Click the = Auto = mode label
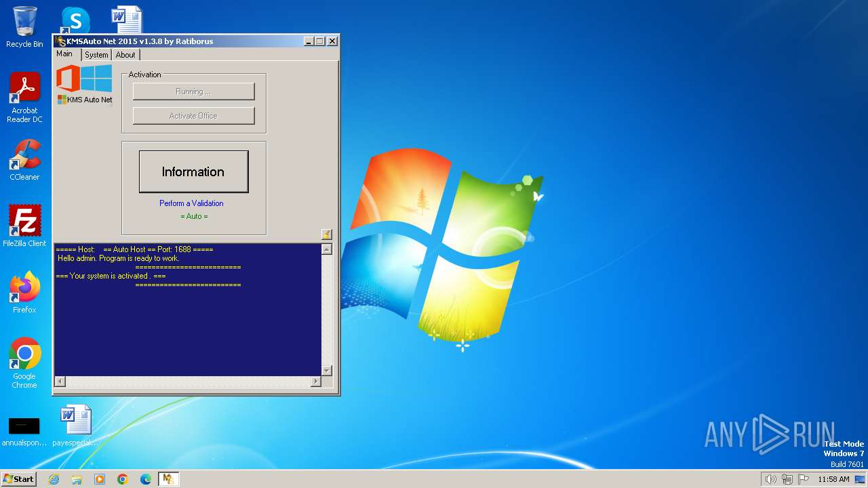868x488 pixels. click(194, 216)
